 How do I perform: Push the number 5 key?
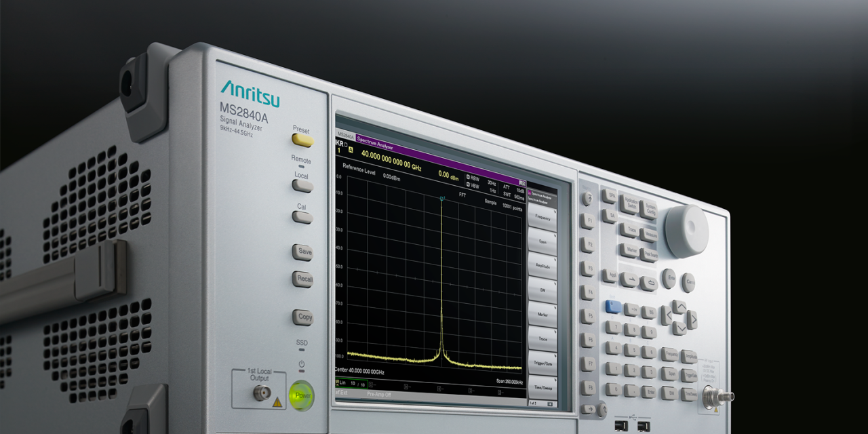(631, 350)
